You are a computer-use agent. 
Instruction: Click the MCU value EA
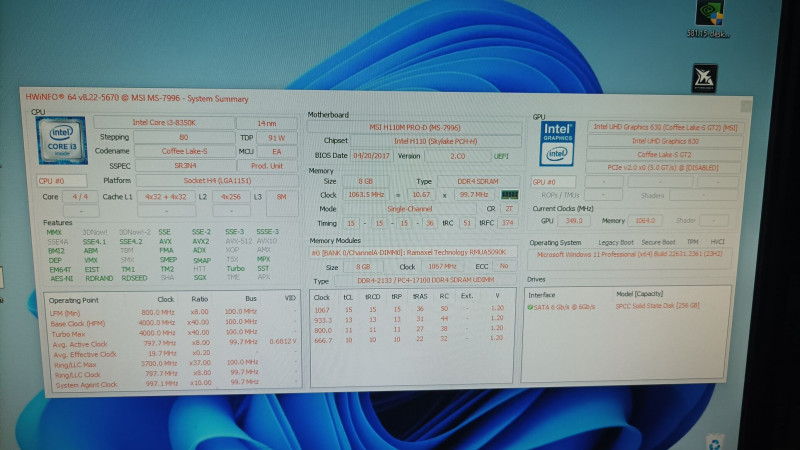(277, 152)
